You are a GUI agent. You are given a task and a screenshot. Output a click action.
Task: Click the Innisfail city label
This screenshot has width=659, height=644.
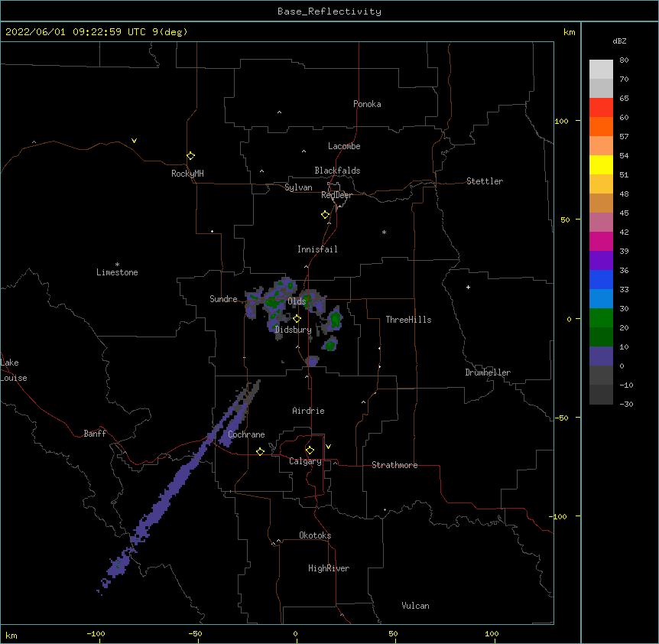(317, 249)
